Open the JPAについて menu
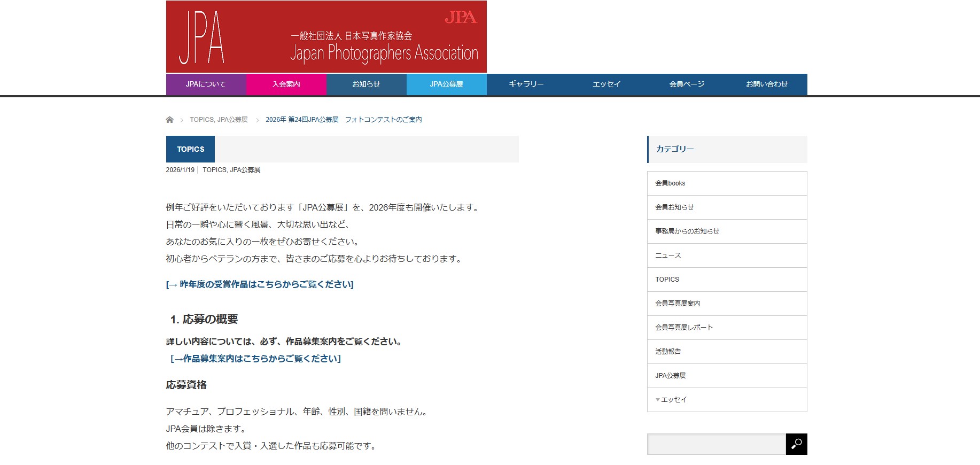This screenshot has width=980, height=465. pos(206,84)
